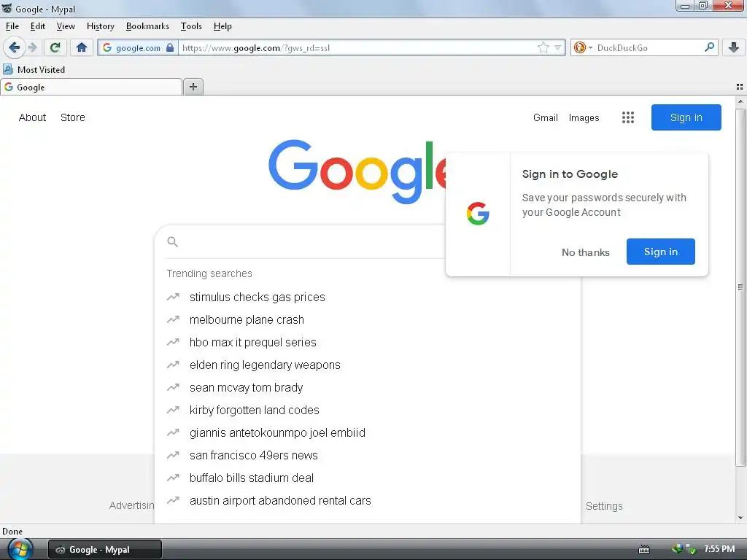The image size is (747, 560).
Task: Click trending arrow beside melbourne plane crash
Action: [x=173, y=319]
